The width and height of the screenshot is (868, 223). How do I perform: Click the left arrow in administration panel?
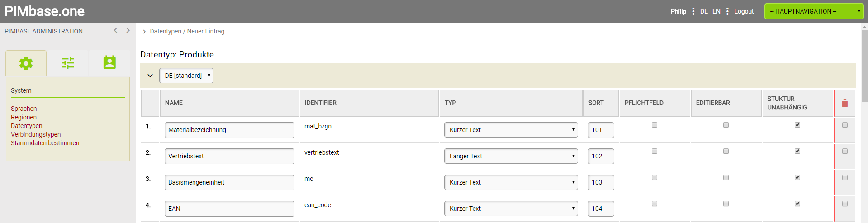click(x=116, y=30)
